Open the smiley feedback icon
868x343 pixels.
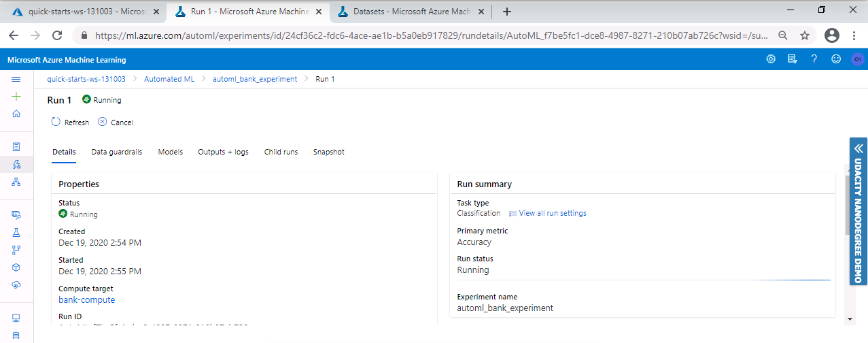pos(836,59)
